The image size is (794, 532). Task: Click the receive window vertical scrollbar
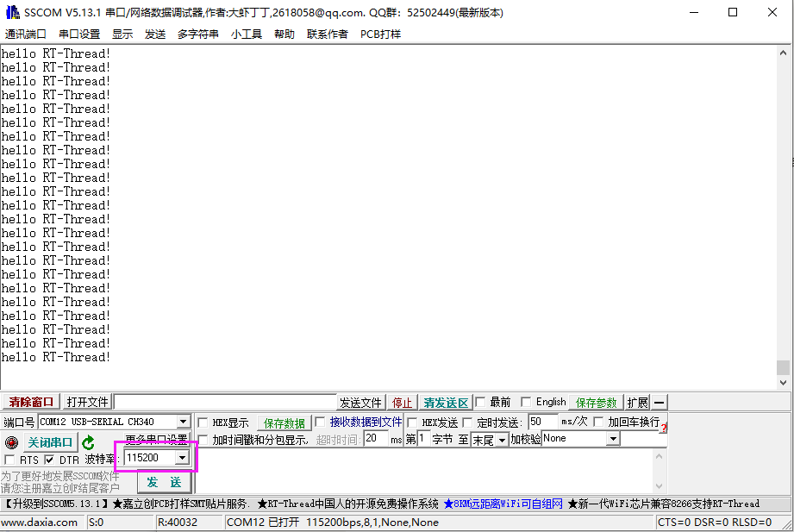coord(783,216)
